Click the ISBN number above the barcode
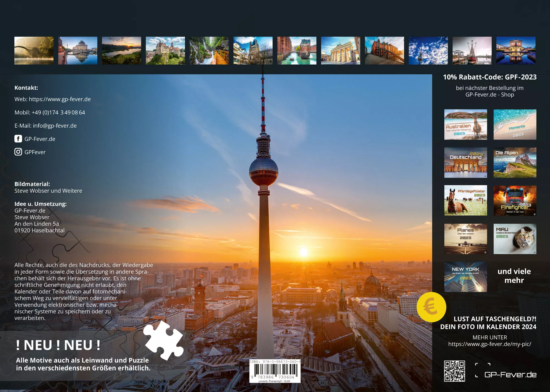This screenshot has height=392, width=550. point(275,362)
